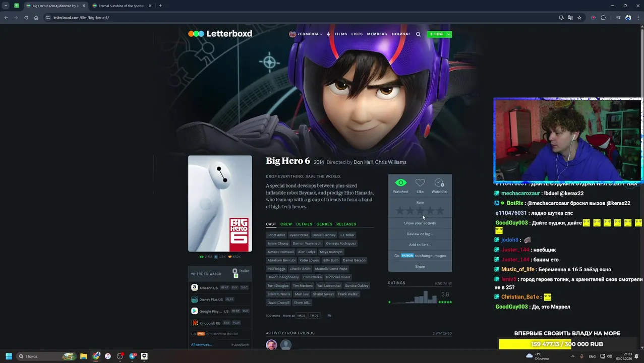Switch to the DETAILS tab
The height and width of the screenshot is (363, 644).
point(304,224)
